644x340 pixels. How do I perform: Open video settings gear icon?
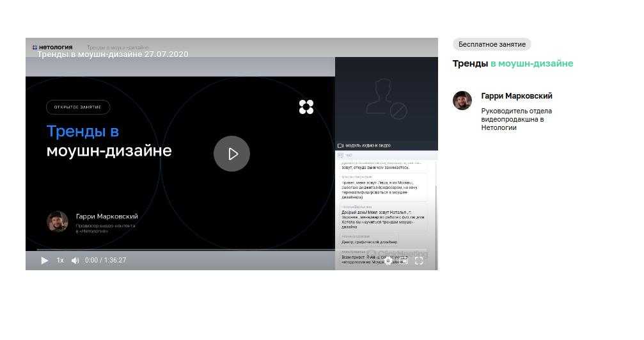coord(388,261)
